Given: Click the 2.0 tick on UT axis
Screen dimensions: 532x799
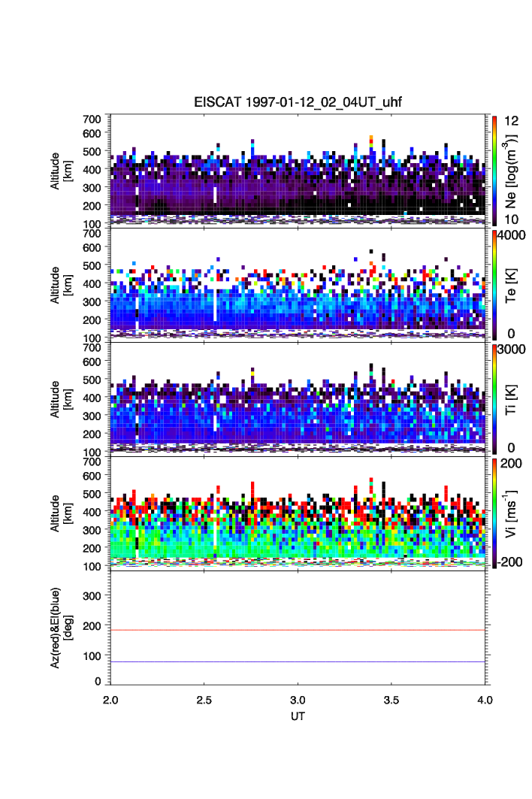Looking at the screenshot, I should click(x=110, y=700).
